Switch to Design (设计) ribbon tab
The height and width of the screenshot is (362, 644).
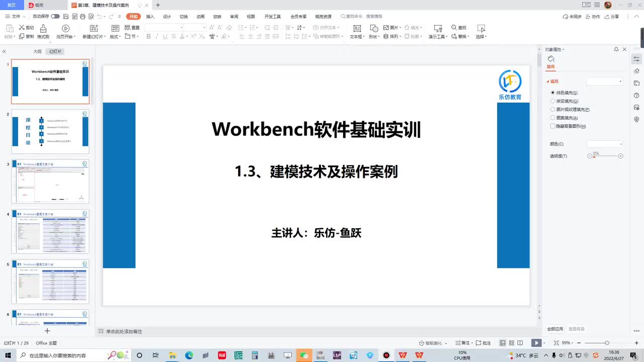(x=167, y=17)
